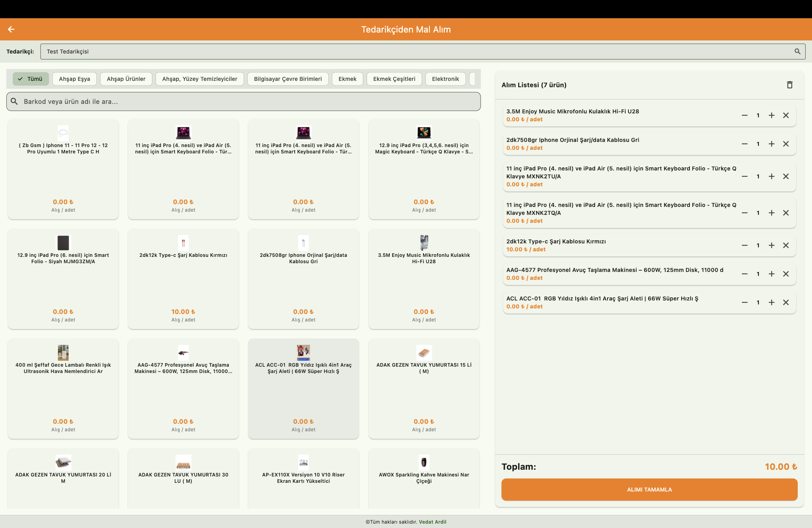The width and height of the screenshot is (812, 528).
Task: Select the Tümü category chip
Action: 31,79
